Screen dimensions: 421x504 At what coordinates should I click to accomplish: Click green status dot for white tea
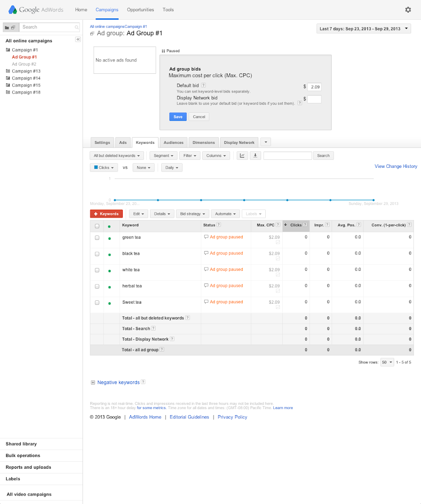110,271
